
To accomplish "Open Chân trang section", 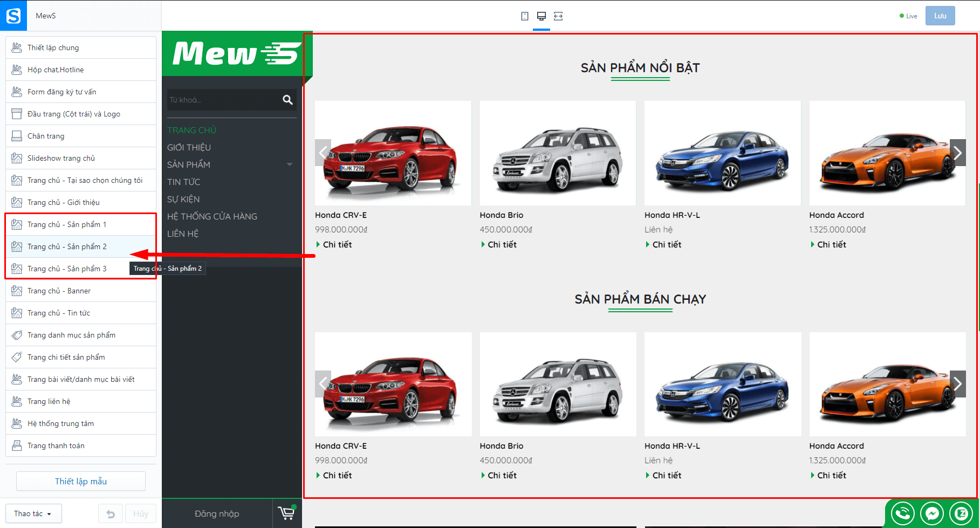I will (81, 136).
